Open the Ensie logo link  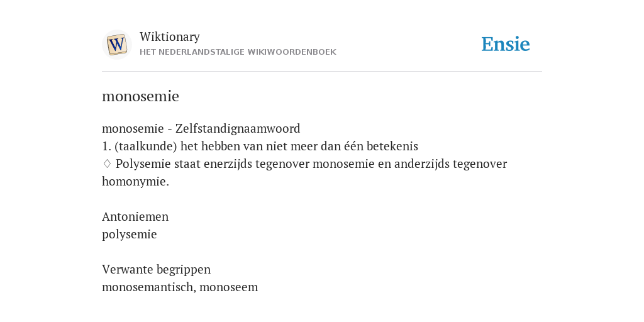pyautogui.click(x=506, y=45)
